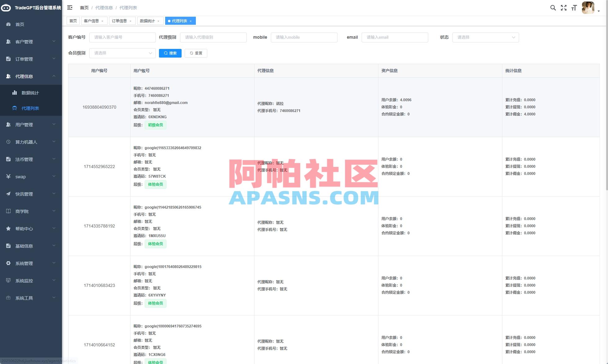Open the 会员级别 selection dropdown
This screenshot has width=608, height=364.
click(122, 53)
